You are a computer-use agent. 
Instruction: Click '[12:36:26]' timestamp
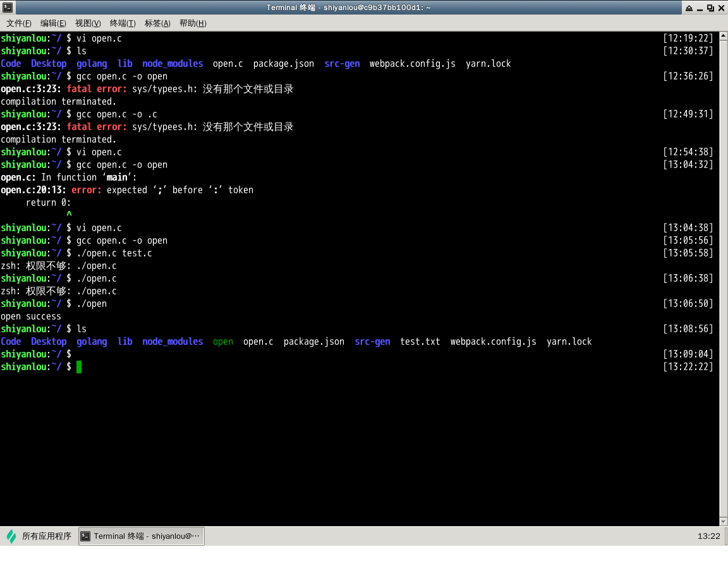(688, 76)
